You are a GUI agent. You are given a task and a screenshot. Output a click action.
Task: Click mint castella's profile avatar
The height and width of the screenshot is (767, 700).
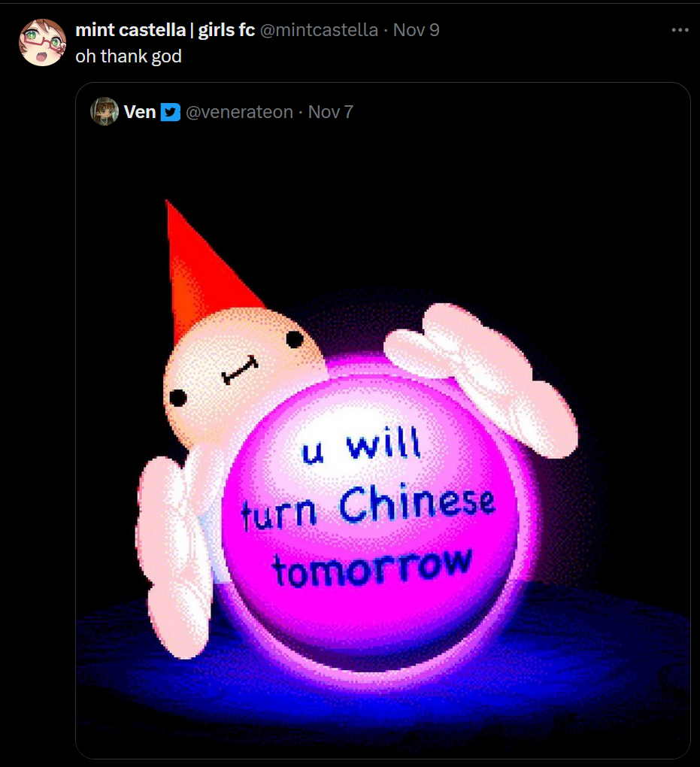43,43
